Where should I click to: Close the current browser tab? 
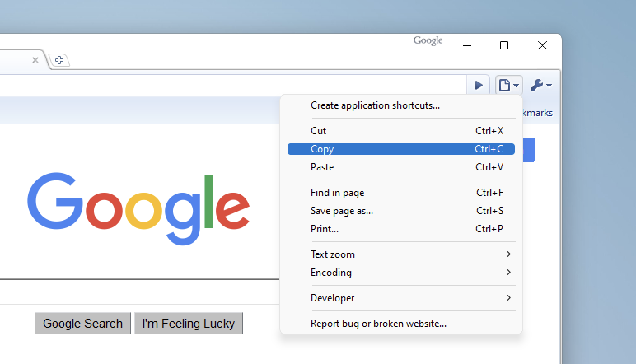point(35,60)
